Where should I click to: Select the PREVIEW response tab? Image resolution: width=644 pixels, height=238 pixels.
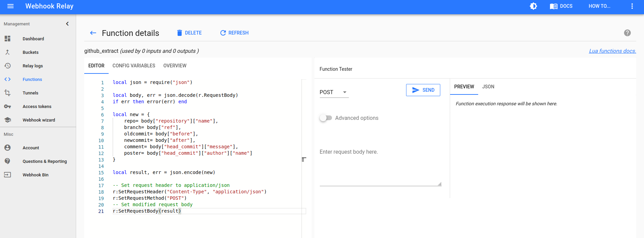(464, 87)
